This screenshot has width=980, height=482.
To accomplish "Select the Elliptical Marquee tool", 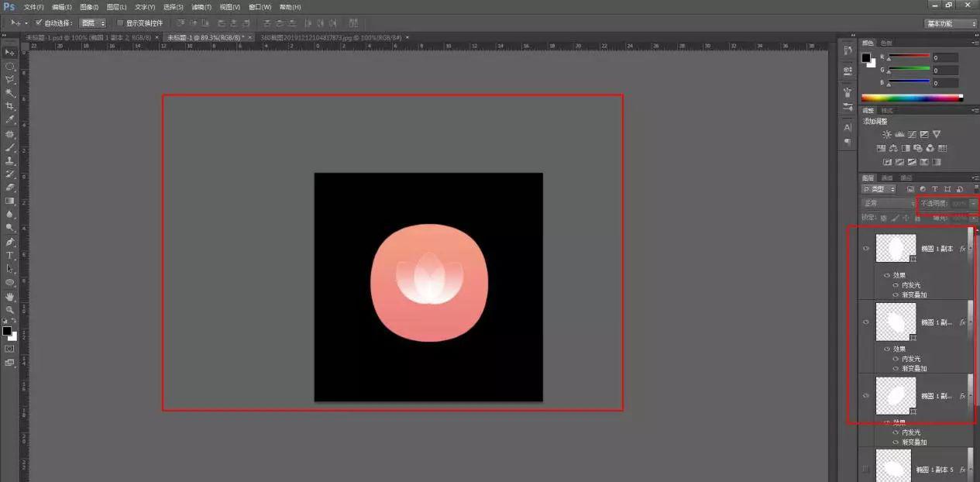I will (10, 66).
